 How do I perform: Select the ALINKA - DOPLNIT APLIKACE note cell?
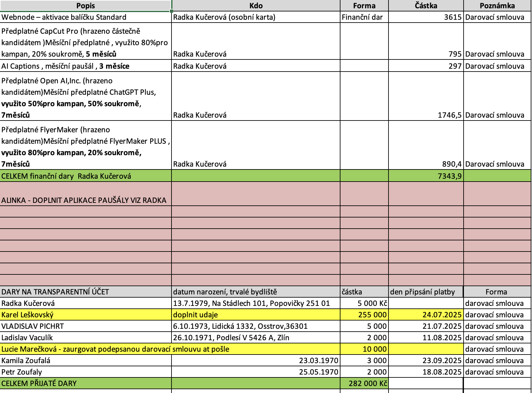(x=86, y=200)
